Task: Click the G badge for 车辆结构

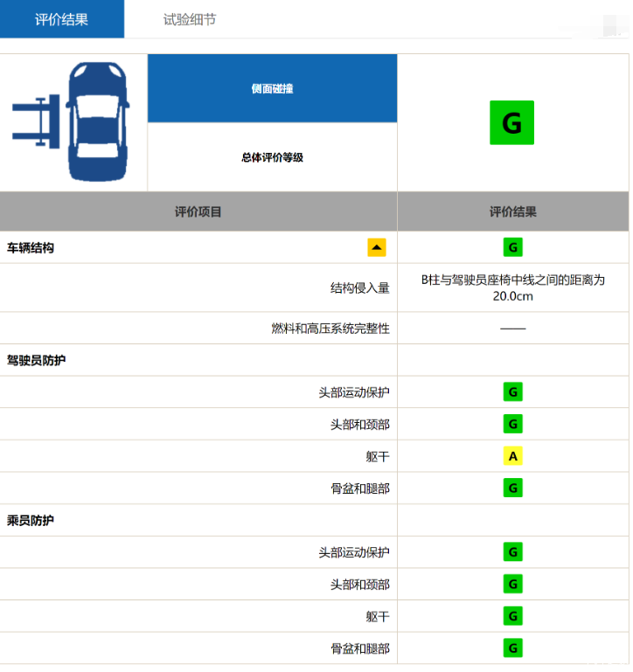Action: (512, 247)
